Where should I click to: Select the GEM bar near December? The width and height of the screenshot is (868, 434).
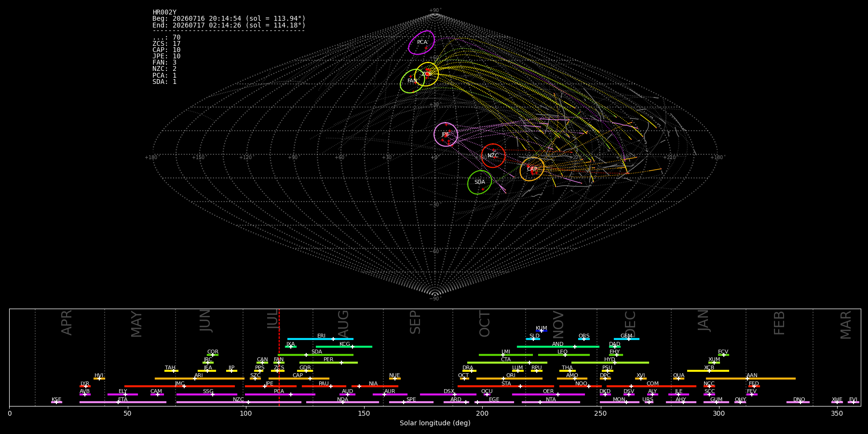pyautogui.click(x=626, y=339)
